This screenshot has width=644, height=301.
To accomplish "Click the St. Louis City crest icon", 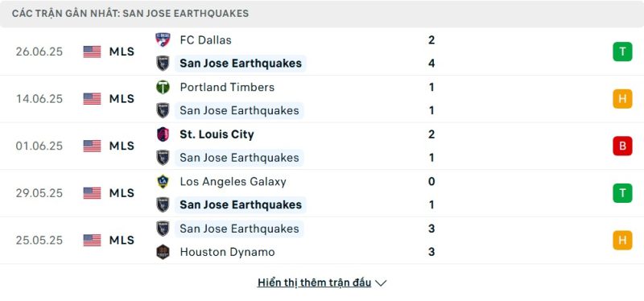I will (163, 134).
